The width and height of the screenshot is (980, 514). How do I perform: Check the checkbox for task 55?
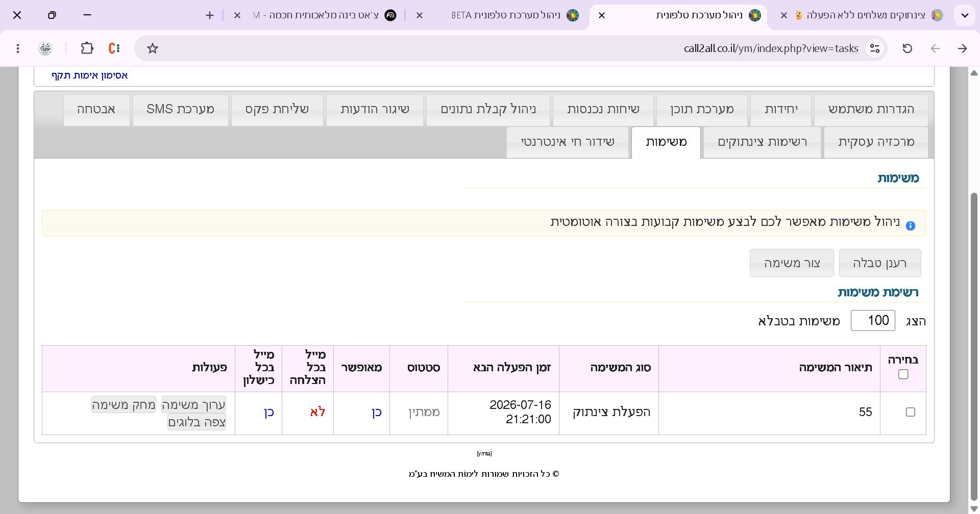pyautogui.click(x=910, y=412)
